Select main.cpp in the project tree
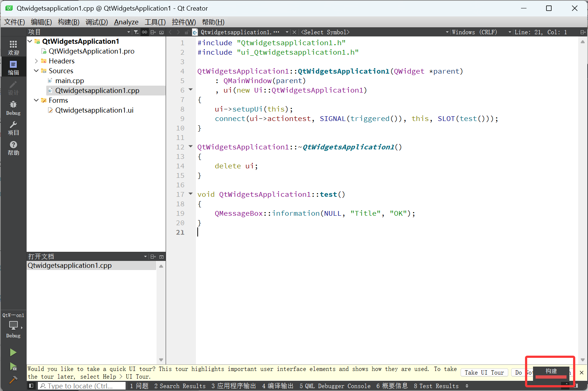588x391 pixels. pyautogui.click(x=70, y=81)
